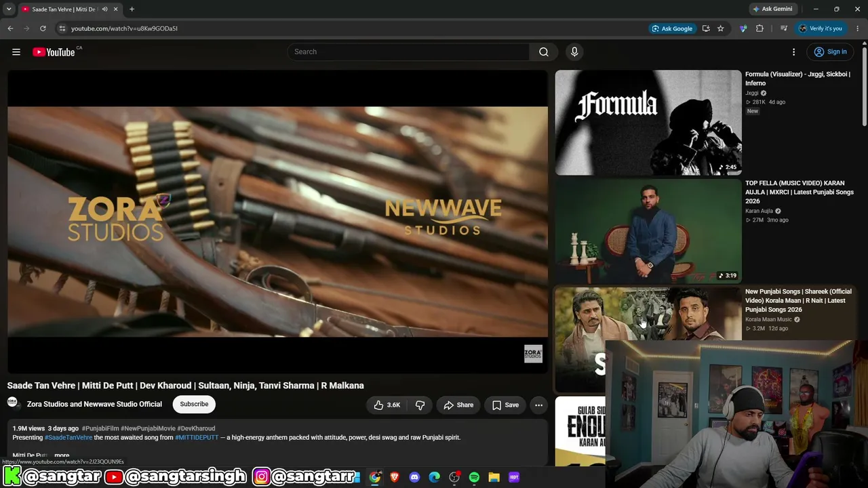Open the #SaadeTanVehre hashtag link

point(68,438)
